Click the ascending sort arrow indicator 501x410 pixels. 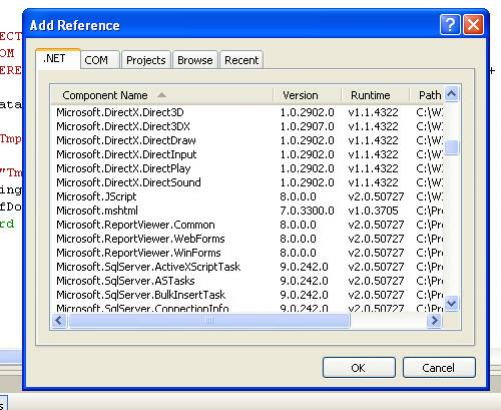[x=162, y=95]
